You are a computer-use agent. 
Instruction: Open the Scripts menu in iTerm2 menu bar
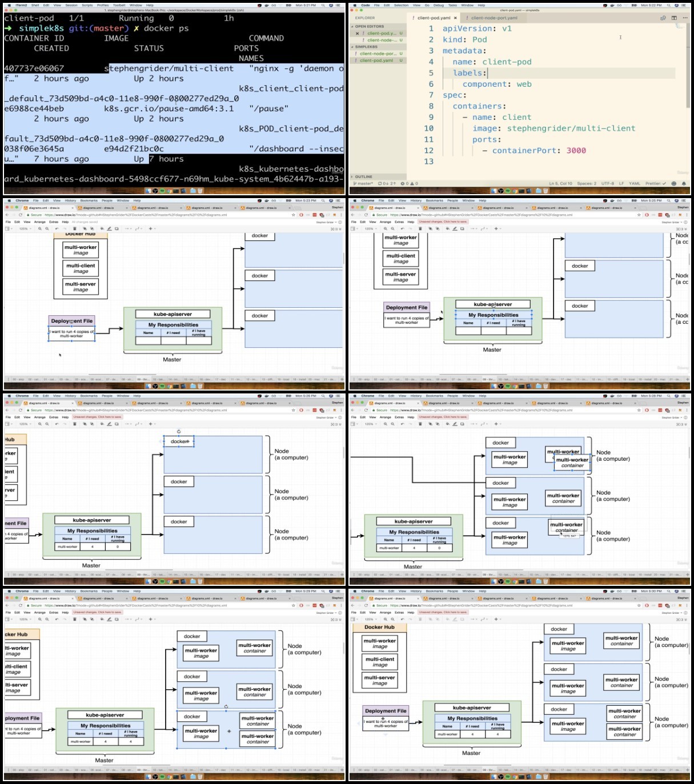(x=87, y=5)
